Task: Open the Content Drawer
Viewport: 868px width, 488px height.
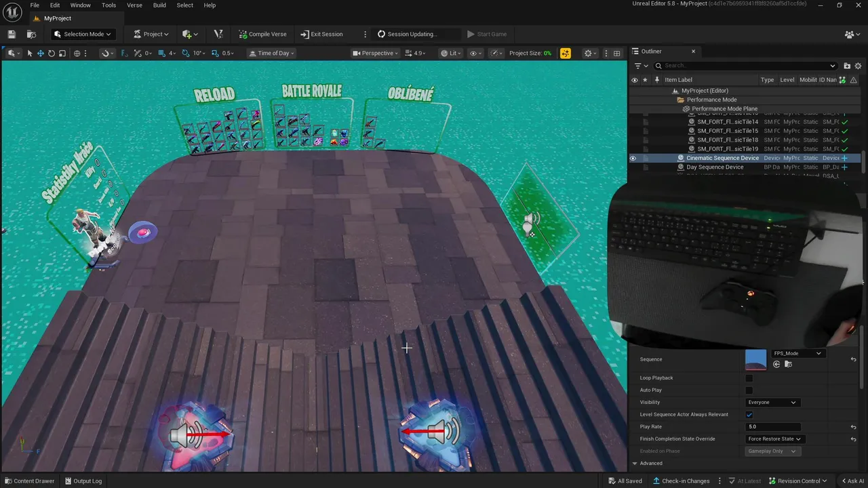Action: (29, 481)
